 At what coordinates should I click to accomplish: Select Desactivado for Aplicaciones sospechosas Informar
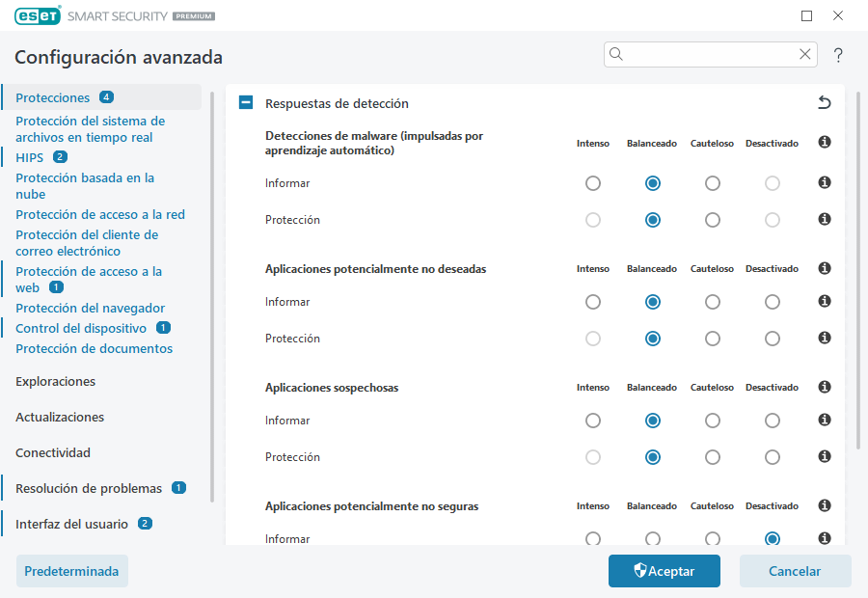pyautogui.click(x=772, y=420)
